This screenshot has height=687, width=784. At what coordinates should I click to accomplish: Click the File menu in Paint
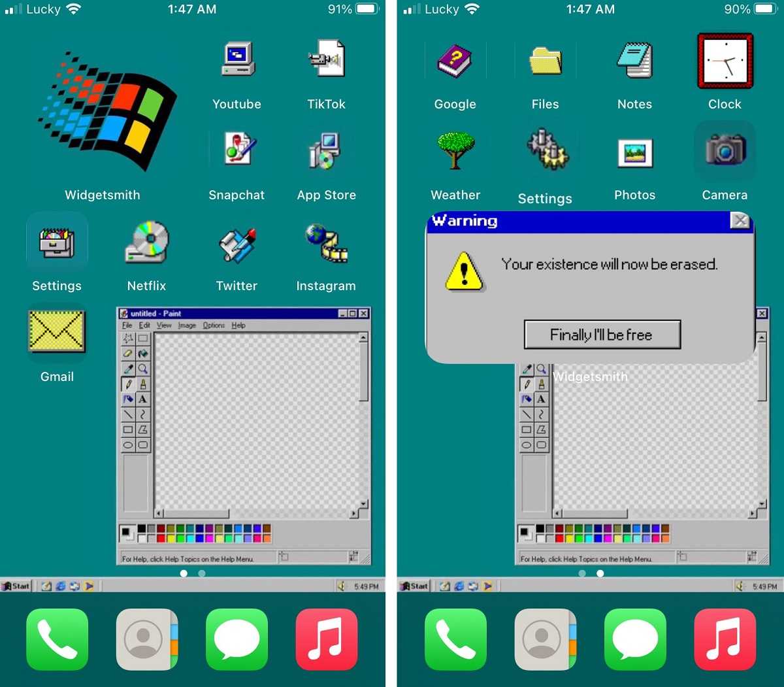click(x=127, y=326)
